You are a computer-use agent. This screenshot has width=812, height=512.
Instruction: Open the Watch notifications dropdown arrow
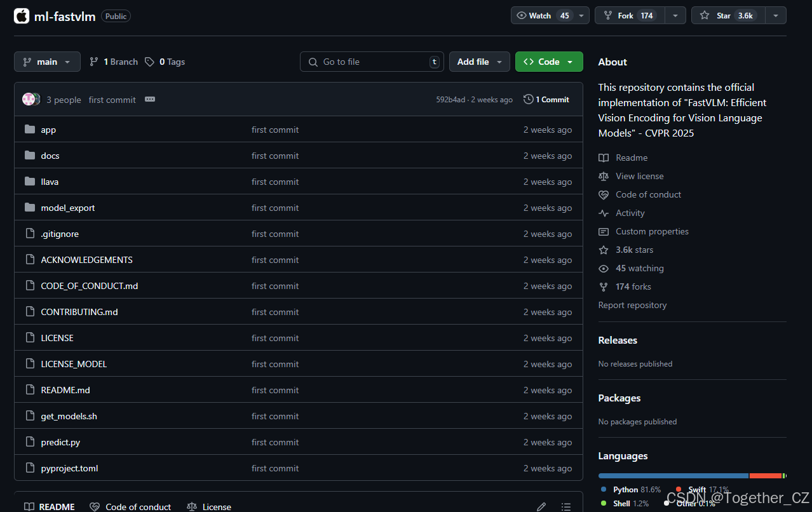pos(581,15)
